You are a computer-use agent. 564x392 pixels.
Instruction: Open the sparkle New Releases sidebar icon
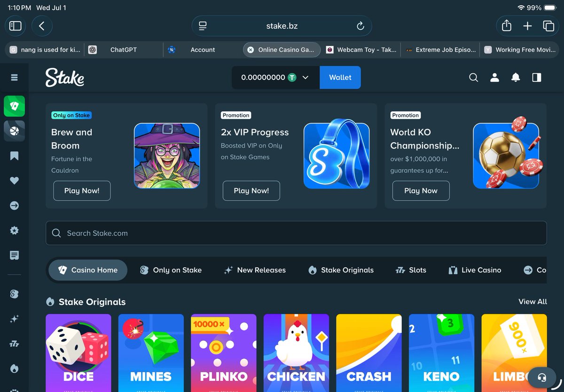(x=14, y=319)
